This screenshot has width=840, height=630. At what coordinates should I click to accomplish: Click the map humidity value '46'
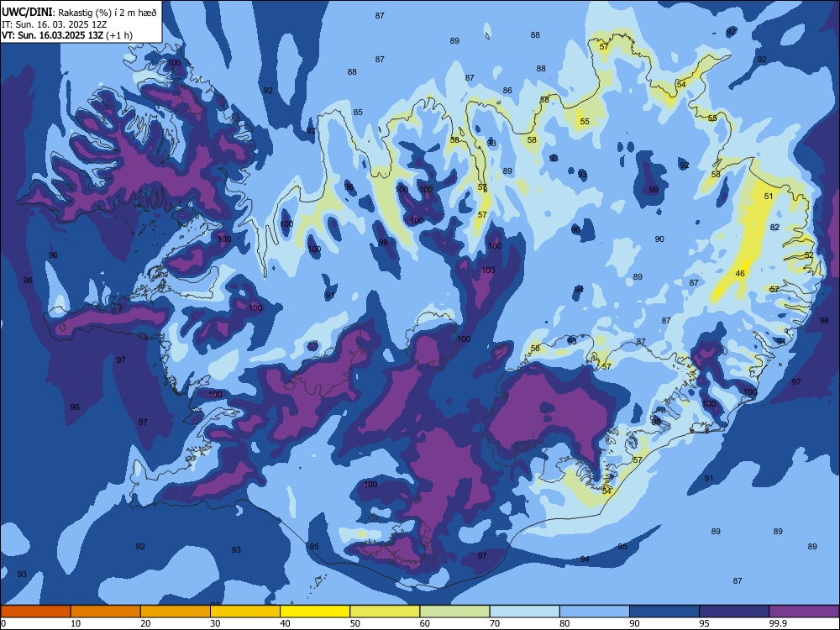tap(740, 274)
